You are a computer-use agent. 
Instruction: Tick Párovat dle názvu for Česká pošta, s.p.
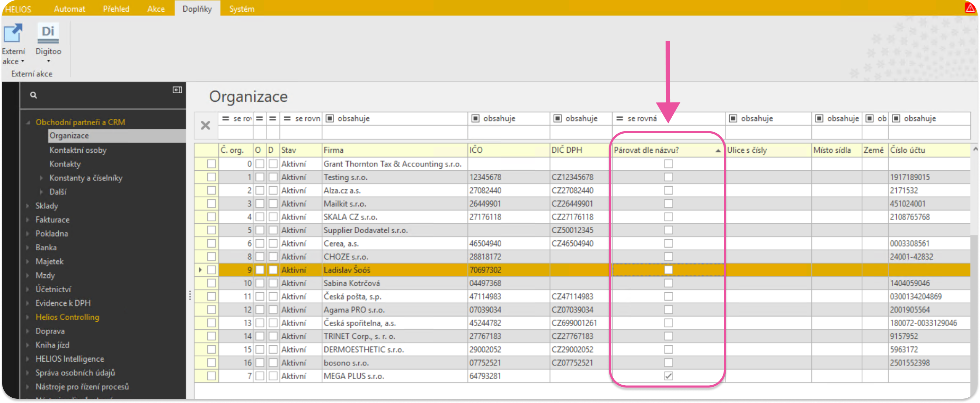pos(668,297)
